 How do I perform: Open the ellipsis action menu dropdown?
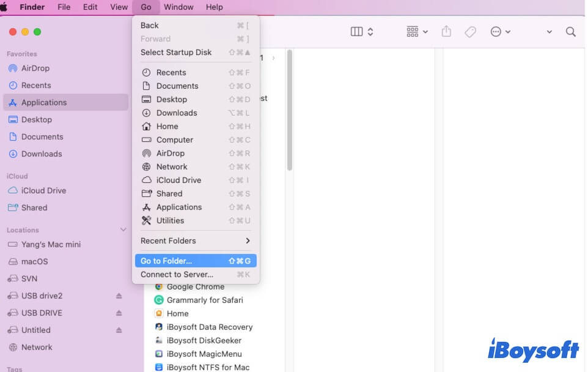point(500,32)
